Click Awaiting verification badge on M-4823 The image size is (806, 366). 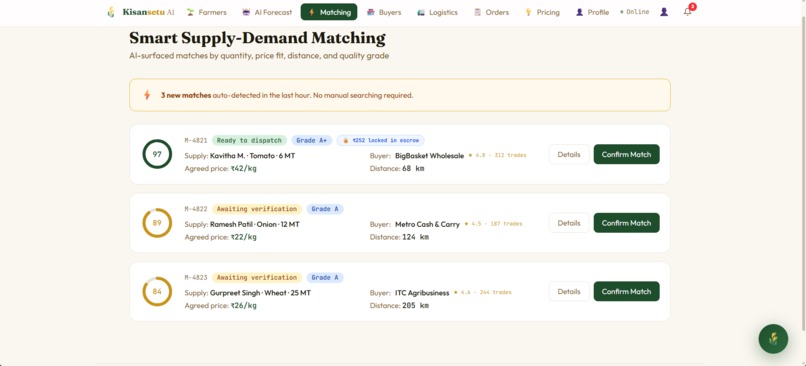point(257,278)
